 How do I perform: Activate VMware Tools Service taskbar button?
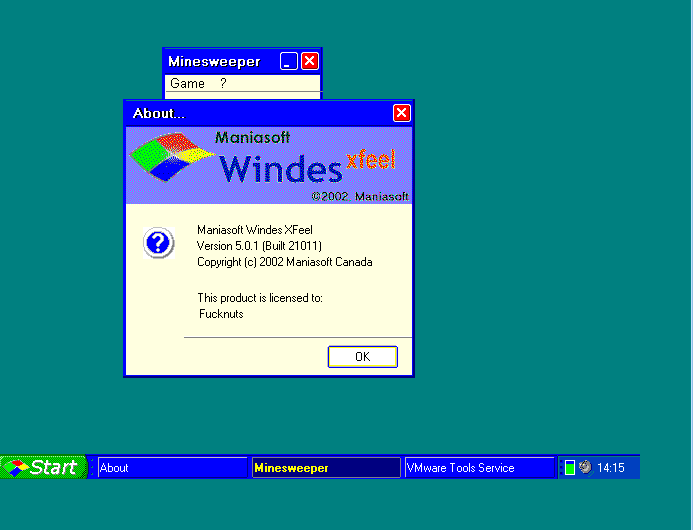tap(478, 468)
